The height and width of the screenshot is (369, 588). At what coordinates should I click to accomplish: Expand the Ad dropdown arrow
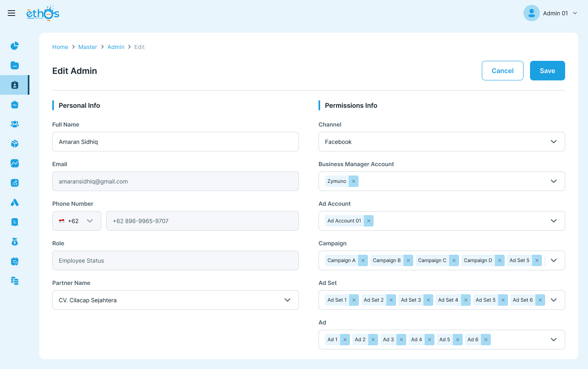[554, 340]
